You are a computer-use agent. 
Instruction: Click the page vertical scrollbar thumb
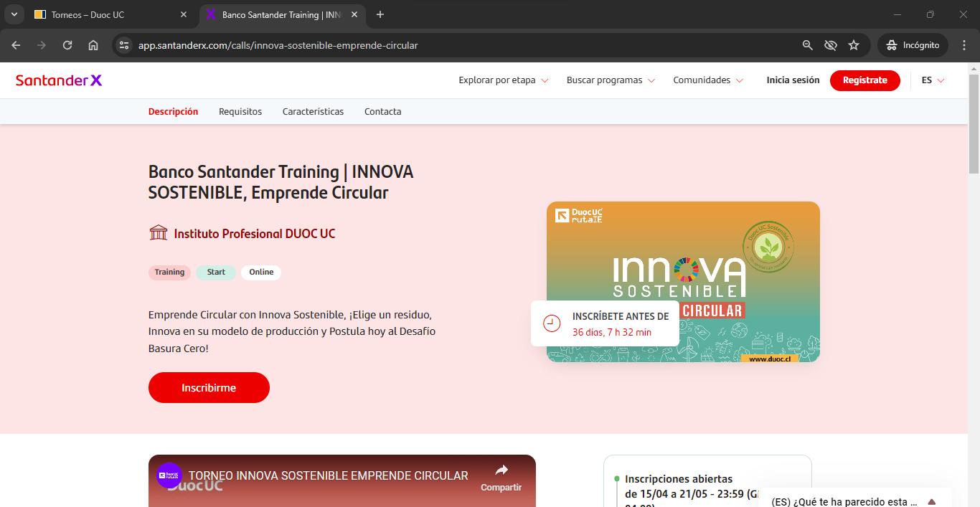(x=974, y=123)
